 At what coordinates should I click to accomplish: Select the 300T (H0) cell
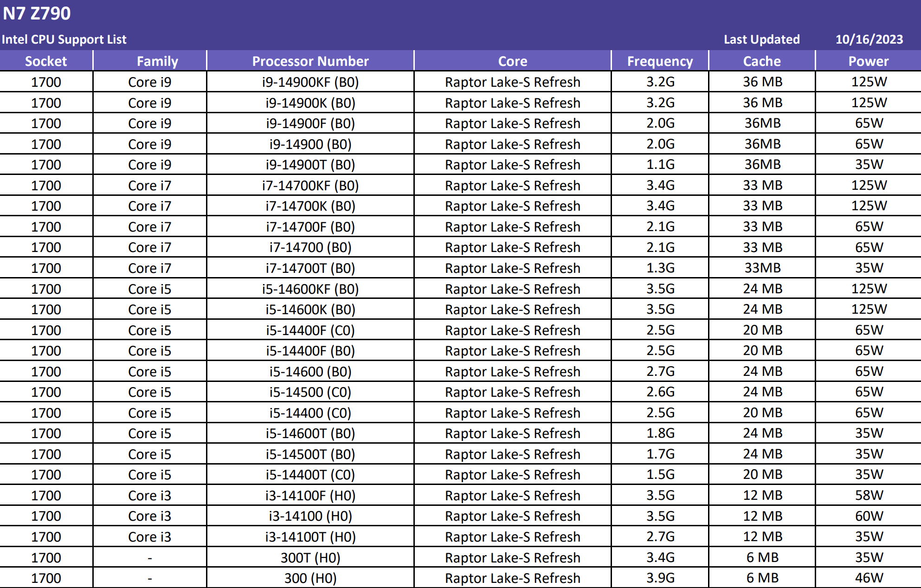[x=310, y=557]
